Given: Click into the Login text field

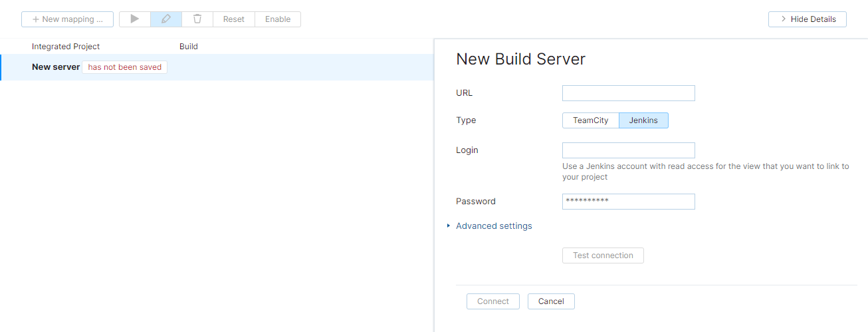Looking at the screenshot, I should pyautogui.click(x=628, y=150).
